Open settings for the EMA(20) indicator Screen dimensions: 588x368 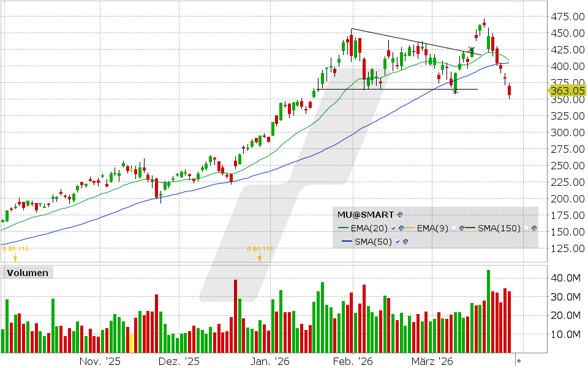[401, 228]
